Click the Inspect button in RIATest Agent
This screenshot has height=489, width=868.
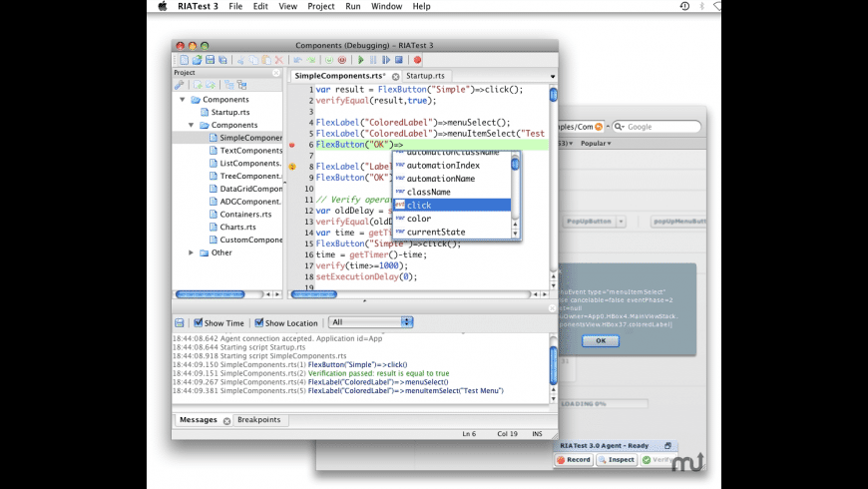pyautogui.click(x=616, y=460)
